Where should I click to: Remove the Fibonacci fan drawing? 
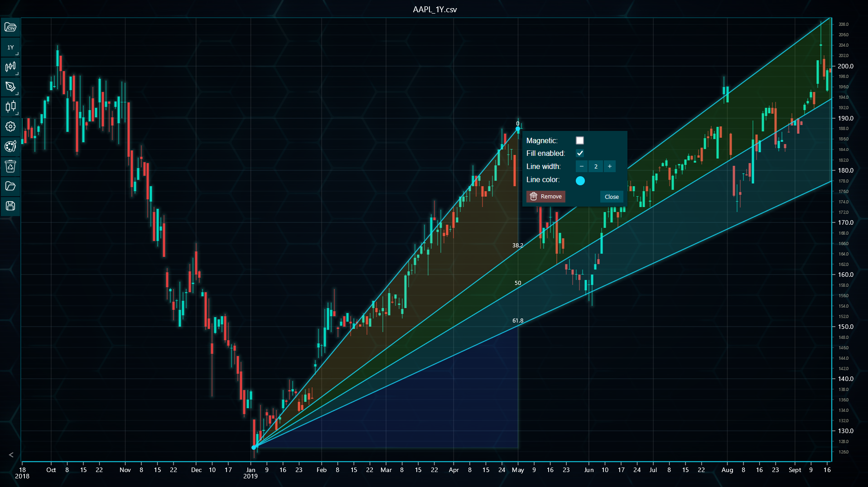click(546, 196)
